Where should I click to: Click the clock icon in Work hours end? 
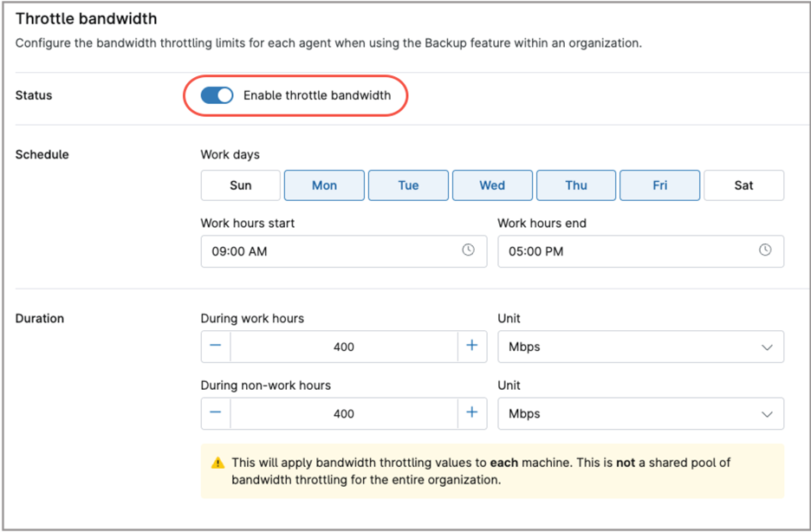(765, 250)
